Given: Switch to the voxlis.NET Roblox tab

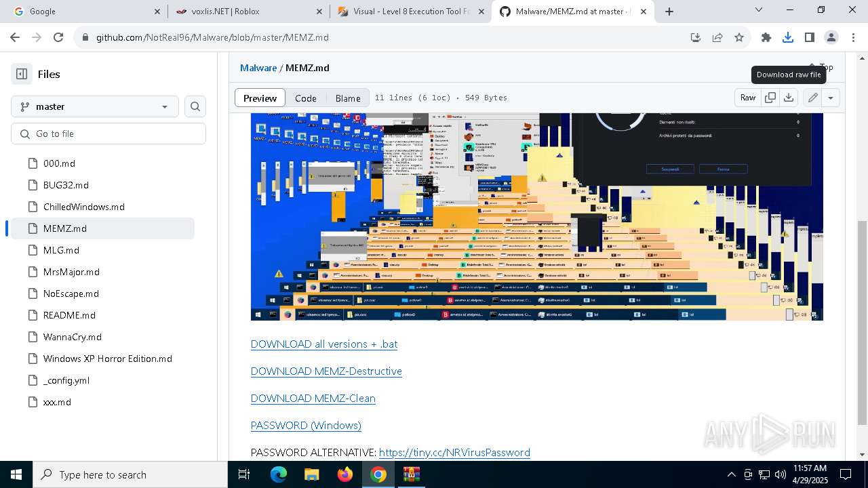Looking at the screenshot, I should [x=248, y=12].
